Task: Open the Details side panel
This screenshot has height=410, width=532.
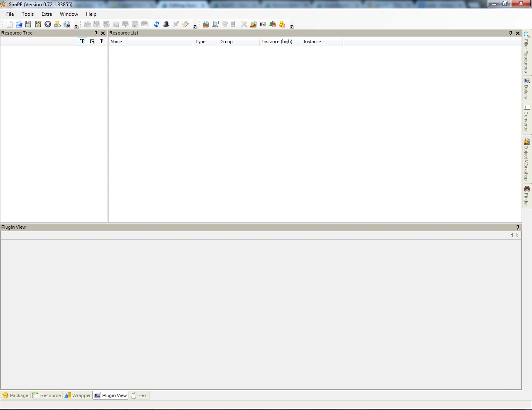Action: click(x=527, y=89)
